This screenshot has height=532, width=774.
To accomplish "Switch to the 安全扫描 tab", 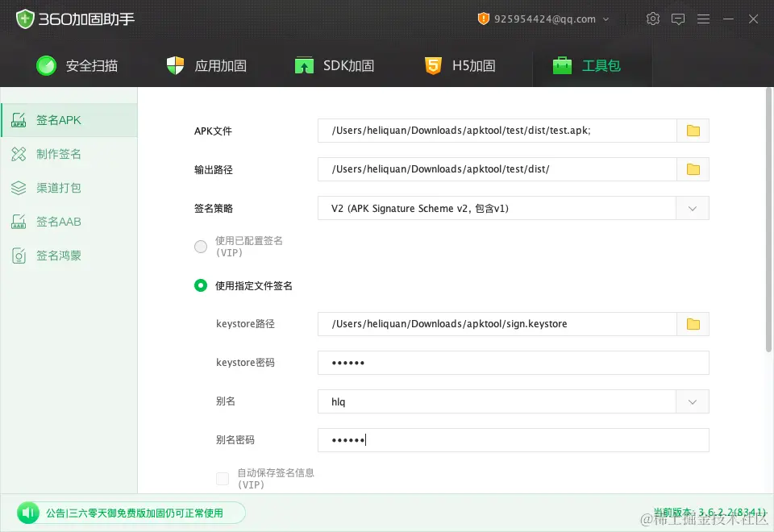I will (x=77, y=65).
